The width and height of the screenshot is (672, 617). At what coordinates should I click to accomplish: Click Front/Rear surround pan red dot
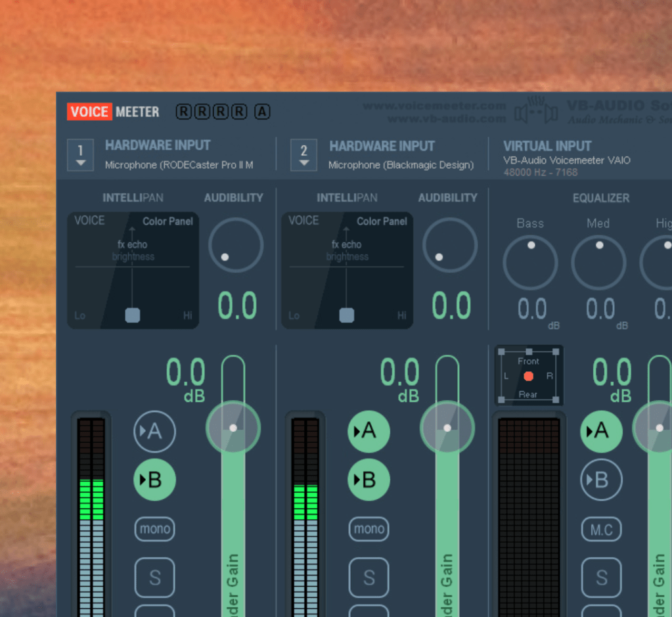click(528, 376)
